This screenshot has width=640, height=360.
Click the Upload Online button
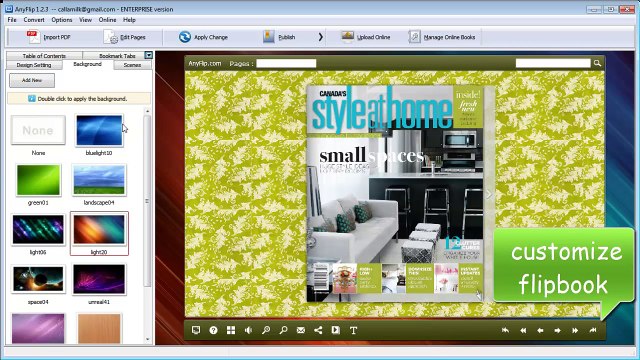(366, 37)
